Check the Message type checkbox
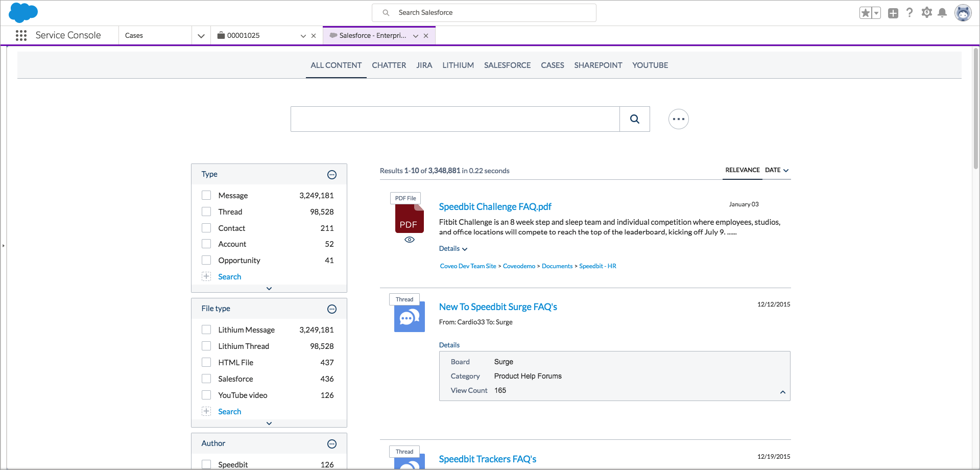Screen dimensions: 980x470 click(206, 195)
